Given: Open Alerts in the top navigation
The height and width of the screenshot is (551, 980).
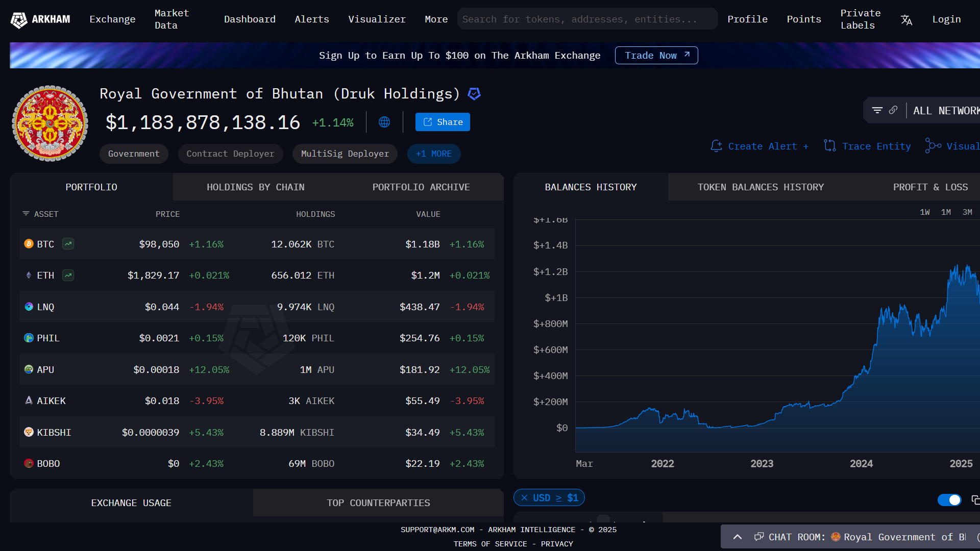Looking at the screenshot, I should 312,19.
